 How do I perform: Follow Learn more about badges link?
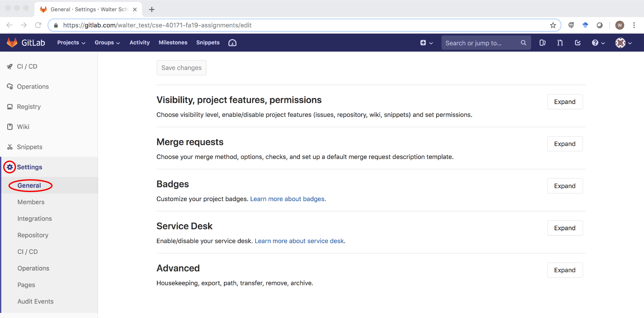coord(288,199)
